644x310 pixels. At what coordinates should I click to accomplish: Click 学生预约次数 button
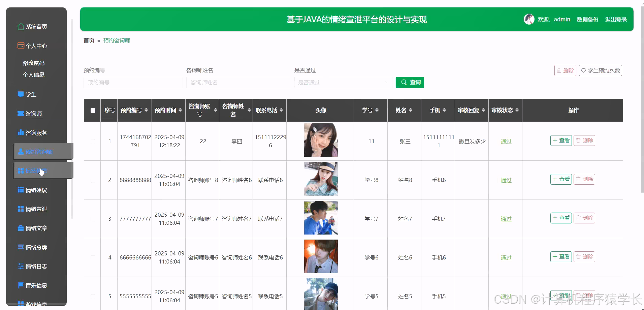601,70
